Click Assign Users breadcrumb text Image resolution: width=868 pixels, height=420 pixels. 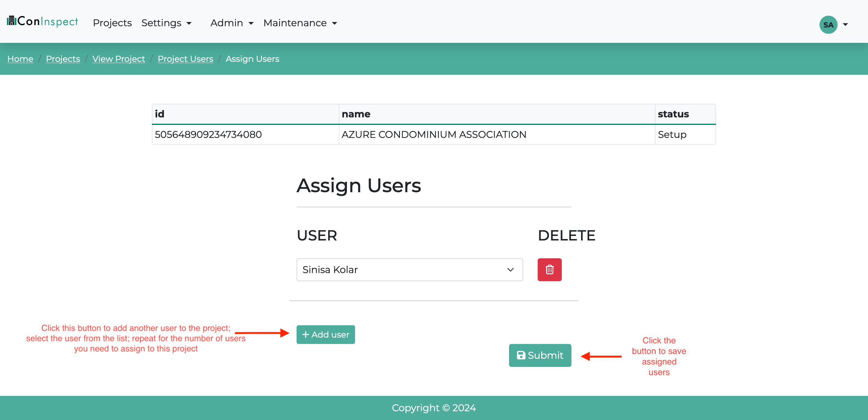(252, 59)
